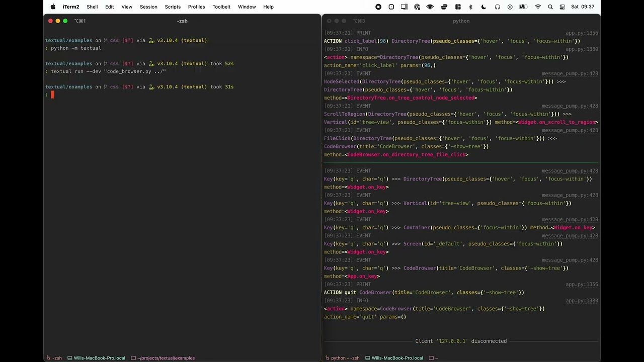The image size is (644, 362).
Task: Open the Scripts menu
Action: 173,7
